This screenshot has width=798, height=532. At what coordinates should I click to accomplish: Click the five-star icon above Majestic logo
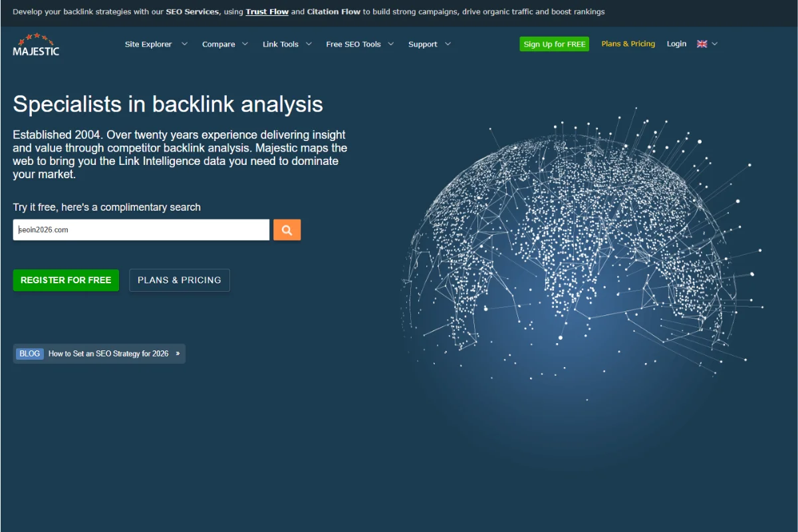(35, 37)
